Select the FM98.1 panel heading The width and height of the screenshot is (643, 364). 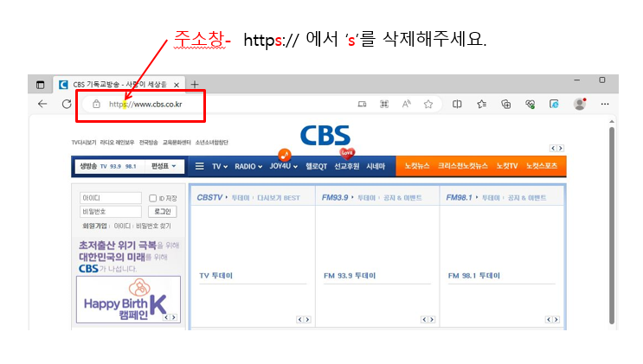(x=459, y=198)
